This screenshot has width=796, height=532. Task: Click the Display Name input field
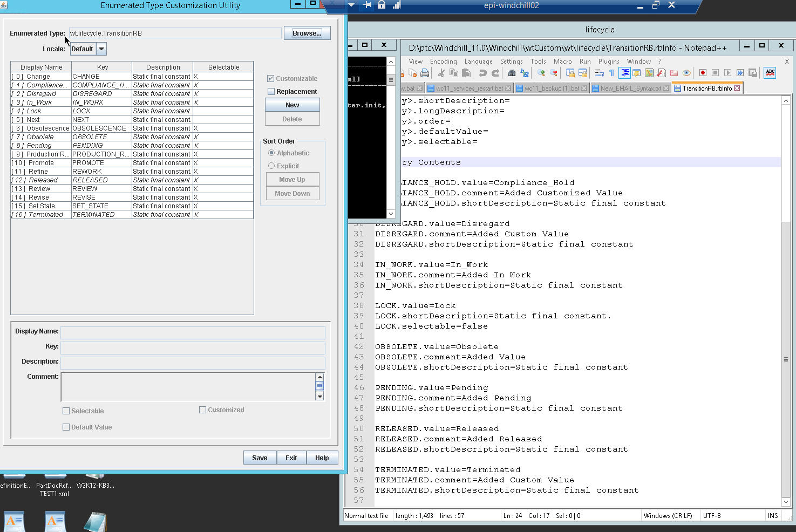(x=193, y=333)
